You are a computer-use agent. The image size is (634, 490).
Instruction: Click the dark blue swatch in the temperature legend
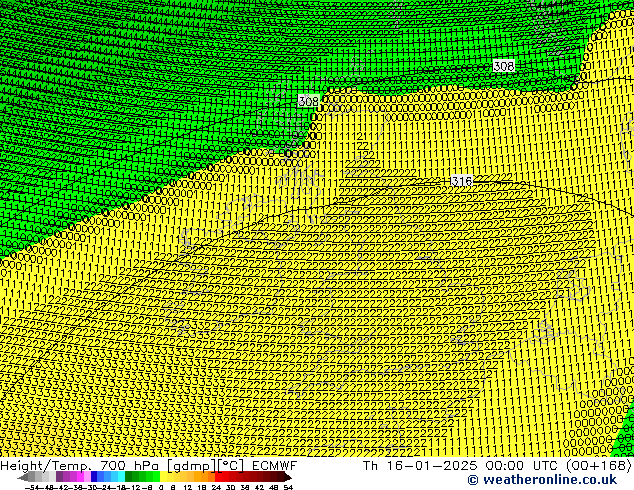[94, 477]
